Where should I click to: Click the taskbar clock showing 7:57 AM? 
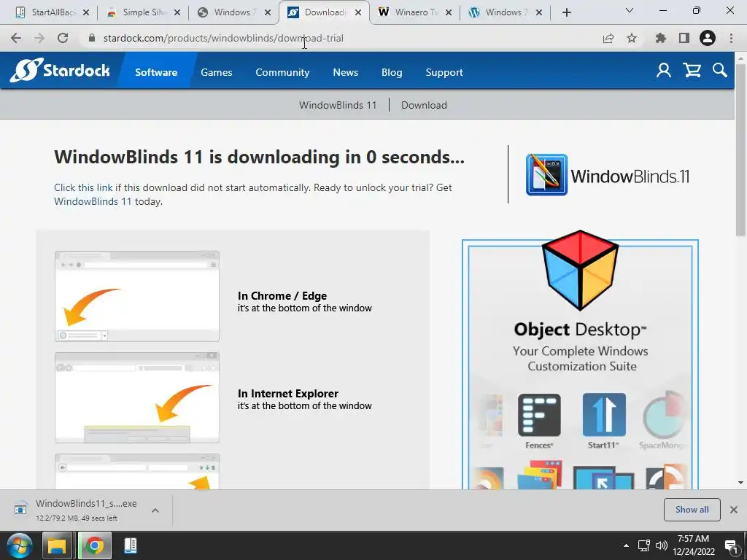[694, 545]
